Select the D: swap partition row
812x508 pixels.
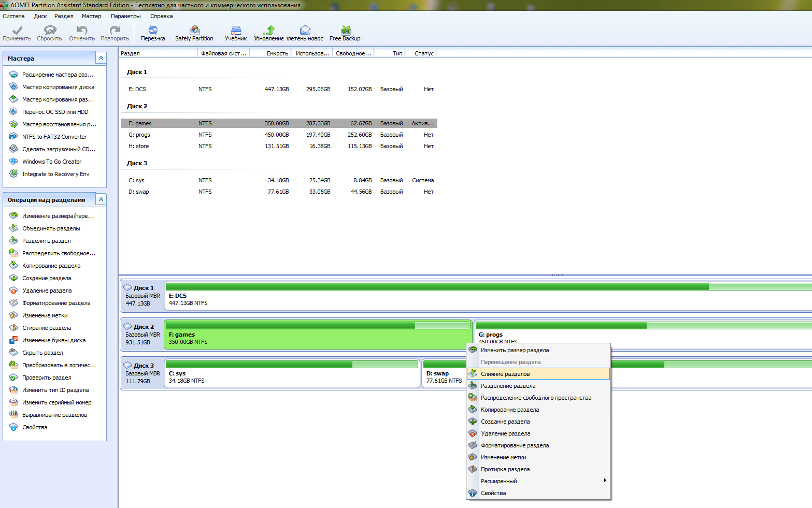pyautogui.click(x=279, y=192)
